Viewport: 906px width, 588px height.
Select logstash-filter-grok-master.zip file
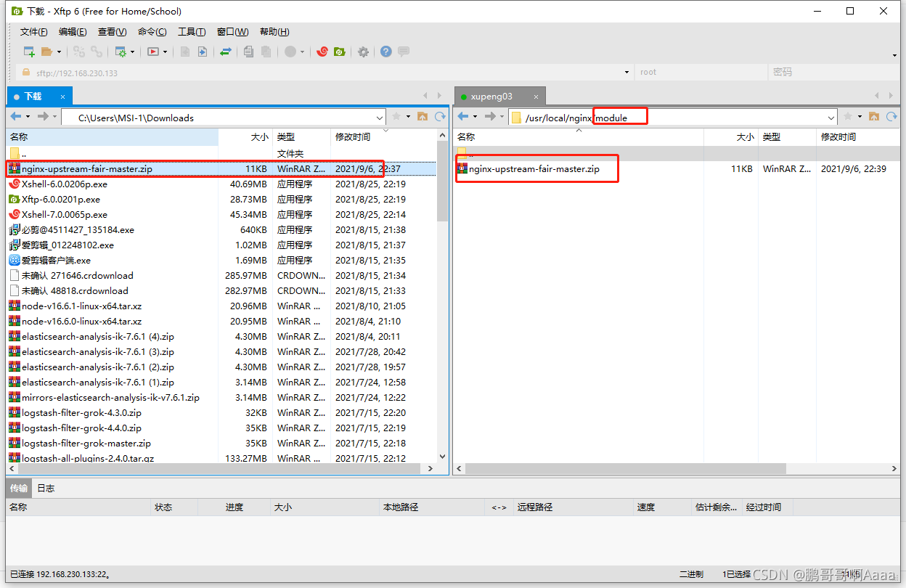click(x=221, y=443)
